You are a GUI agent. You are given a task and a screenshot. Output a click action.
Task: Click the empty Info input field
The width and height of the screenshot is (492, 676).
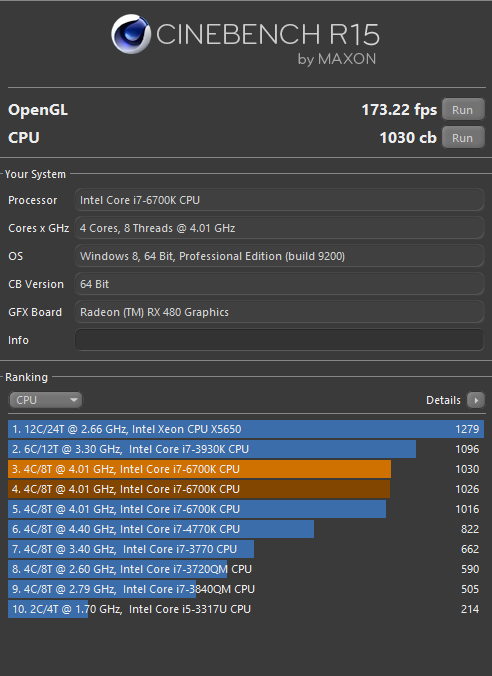[x=279, y=340]
